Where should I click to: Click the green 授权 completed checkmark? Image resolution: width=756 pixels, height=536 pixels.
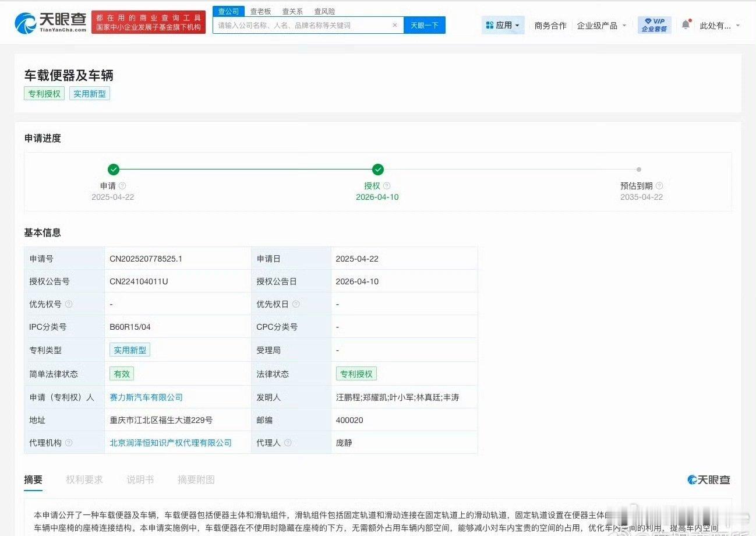coord(378,170)
